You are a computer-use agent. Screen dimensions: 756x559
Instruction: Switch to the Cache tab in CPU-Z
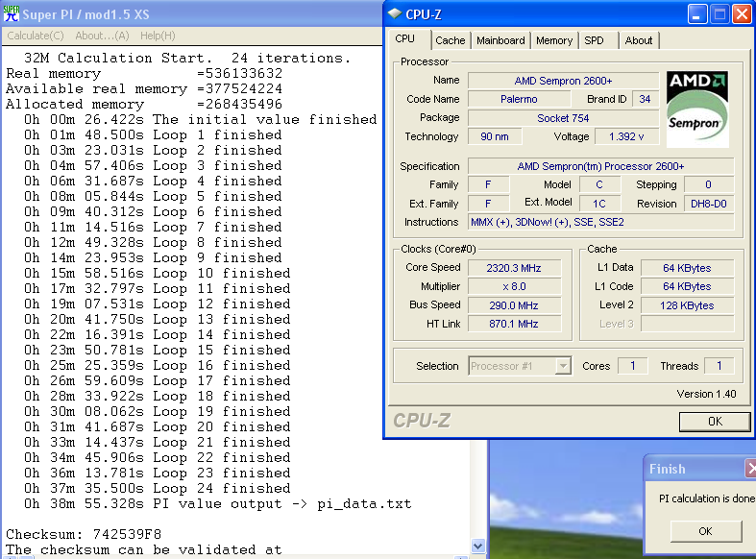[451, 40]
